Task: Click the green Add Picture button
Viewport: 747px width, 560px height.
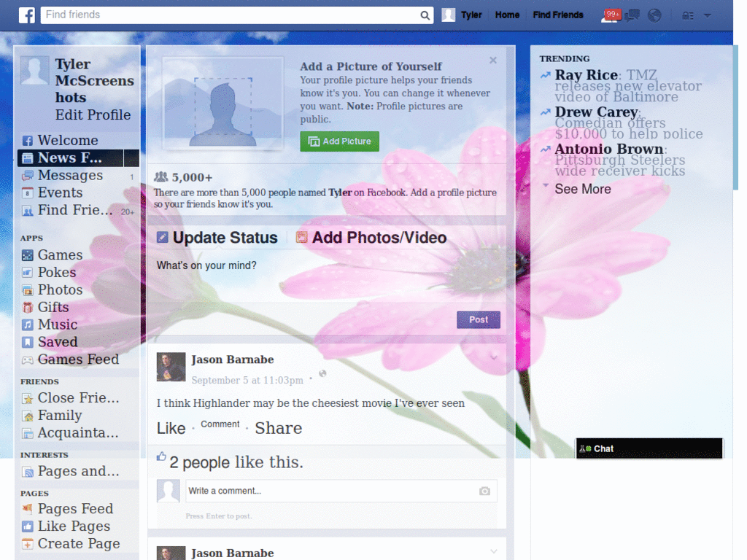Action: (x=340, y=141)
